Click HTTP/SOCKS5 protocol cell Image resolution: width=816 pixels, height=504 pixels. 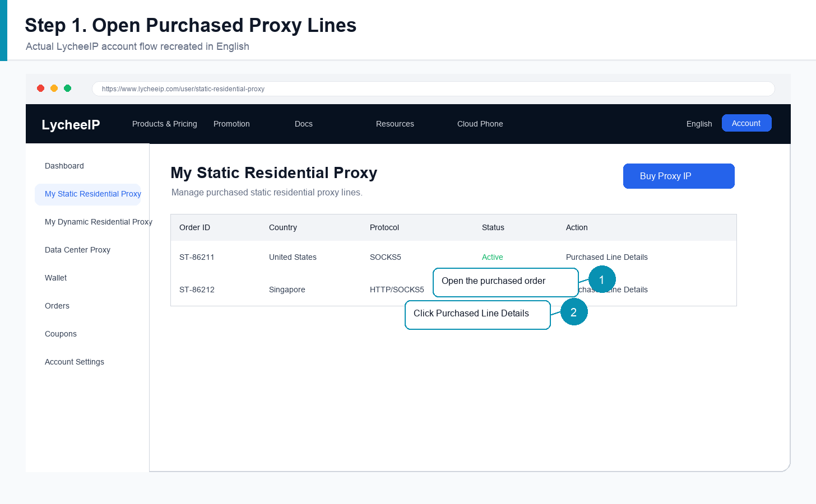pyautogui.click(x=397, y=290)
